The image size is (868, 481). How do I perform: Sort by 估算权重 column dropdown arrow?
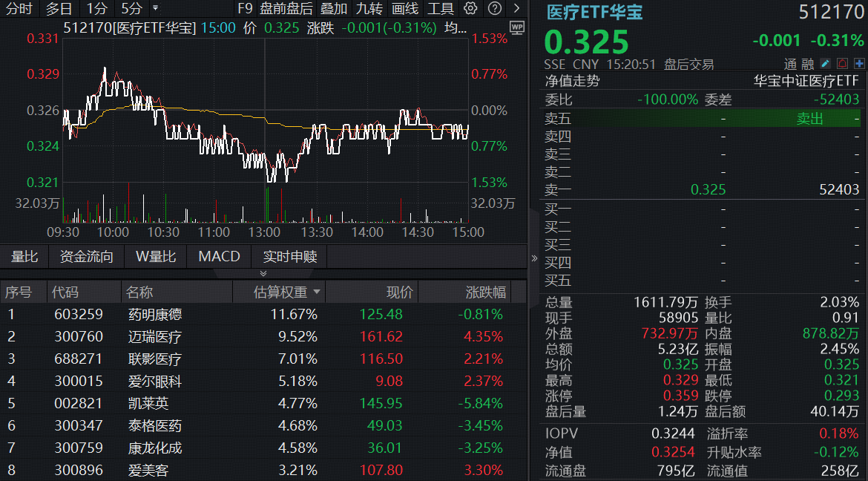[317, 292]
